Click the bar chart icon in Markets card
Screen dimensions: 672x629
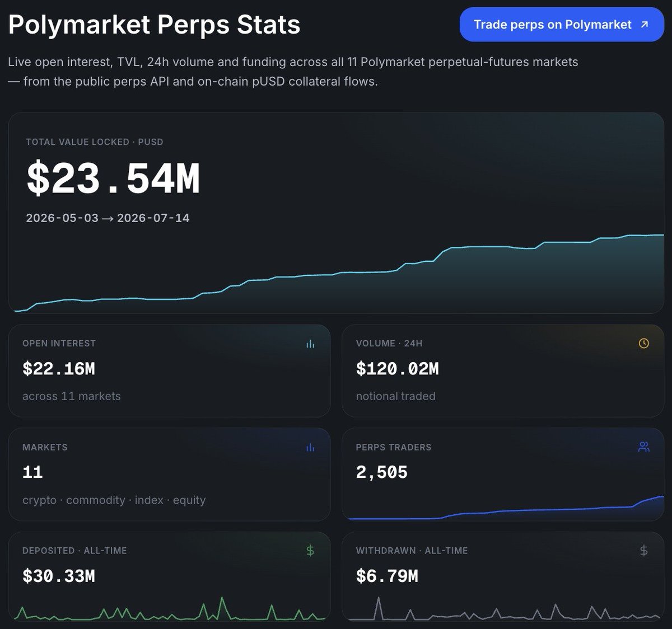pos(310,447)
